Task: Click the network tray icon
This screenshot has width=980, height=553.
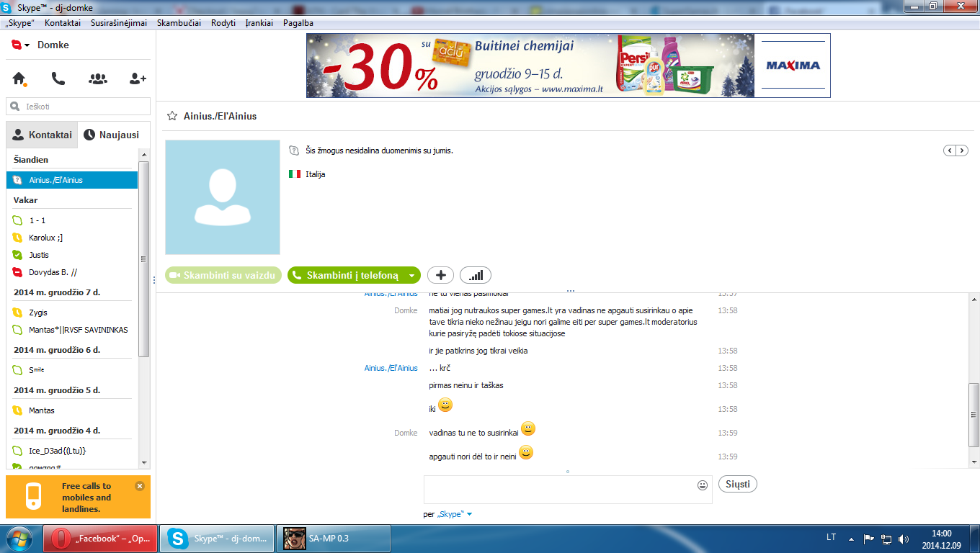Action: pyautogui.click(x=887, y=539)
